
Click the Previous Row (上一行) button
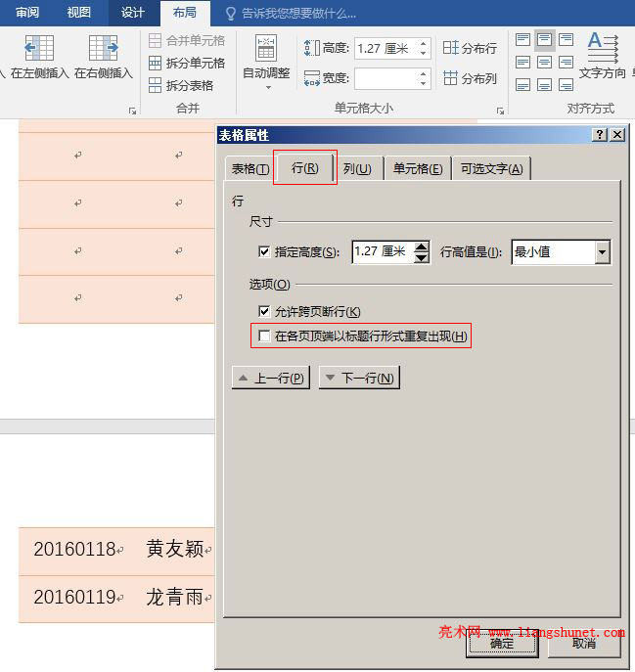(x=271, y=378)
